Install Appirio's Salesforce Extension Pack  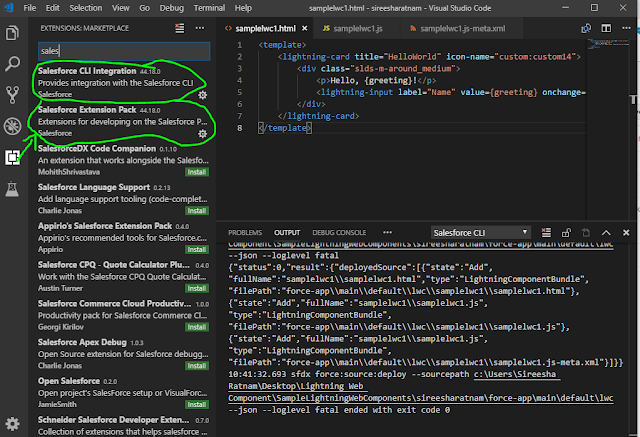coord(197,250)
